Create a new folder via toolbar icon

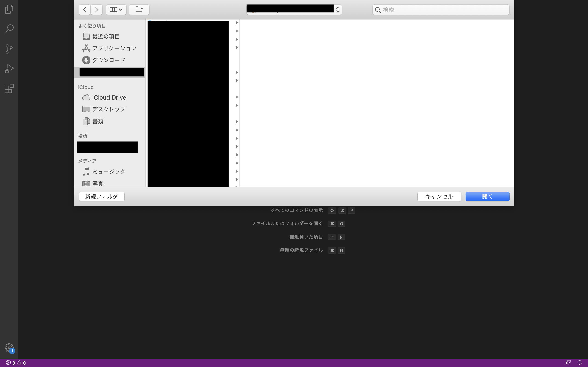click(139, 9)
